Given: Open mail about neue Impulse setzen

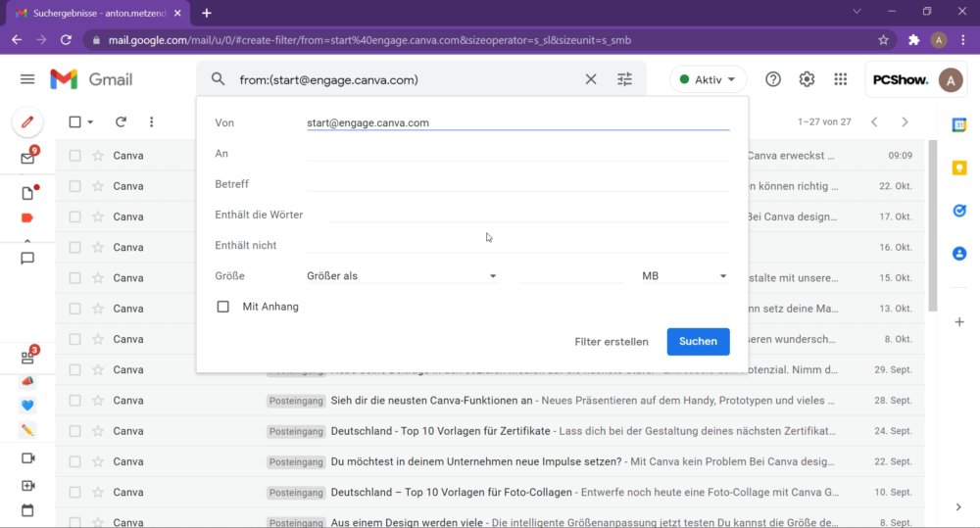Looking at the screenshot, I should tap(476, 461).
